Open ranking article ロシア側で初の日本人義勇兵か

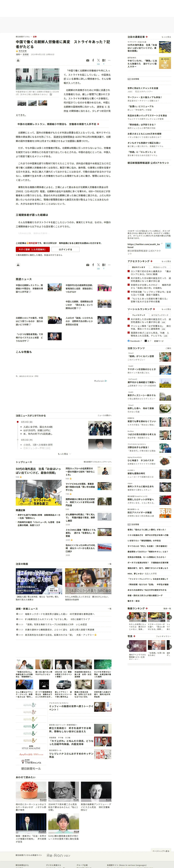coord(151,273)
